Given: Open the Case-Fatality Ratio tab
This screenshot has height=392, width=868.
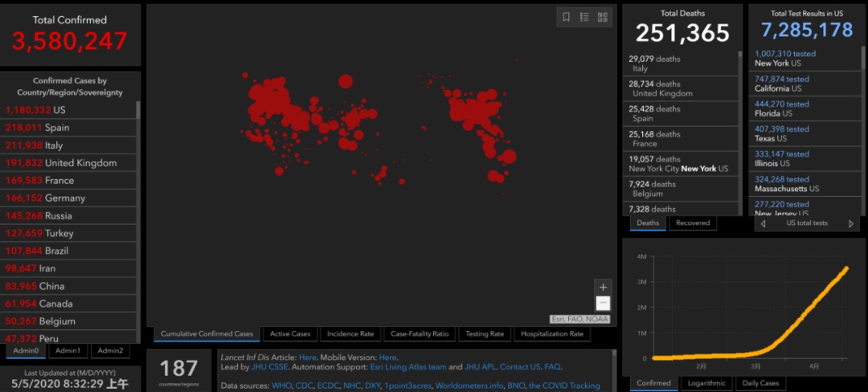Looking at the screenshot, I should 420,334.
